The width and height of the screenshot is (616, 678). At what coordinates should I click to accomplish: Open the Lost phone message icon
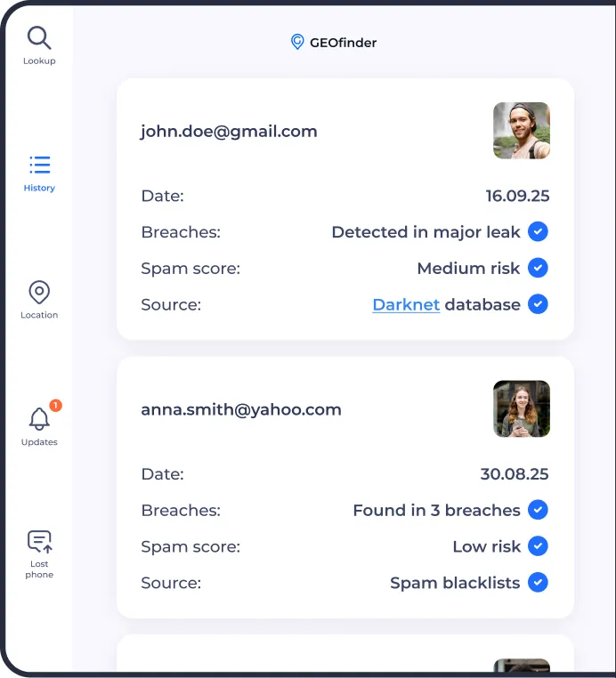[40, 542]
